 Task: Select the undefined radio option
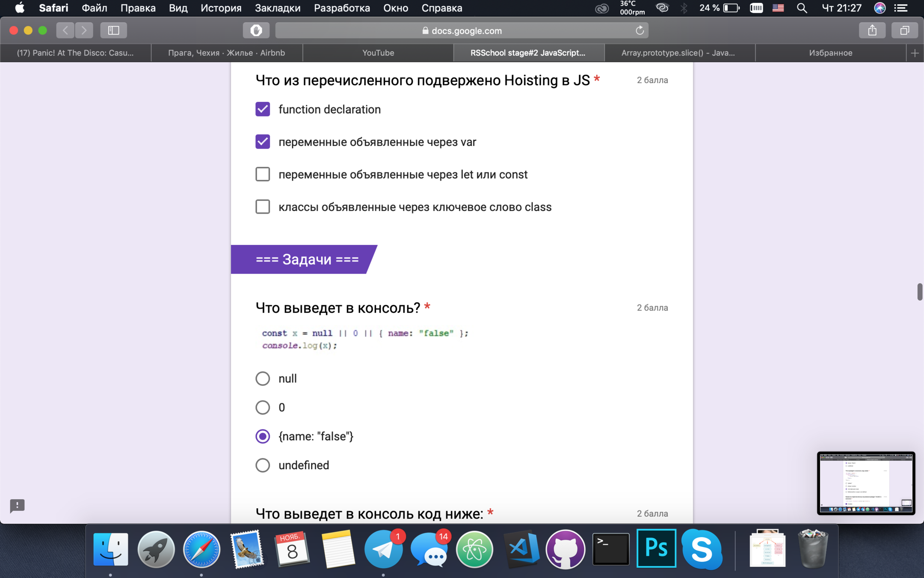263,465
